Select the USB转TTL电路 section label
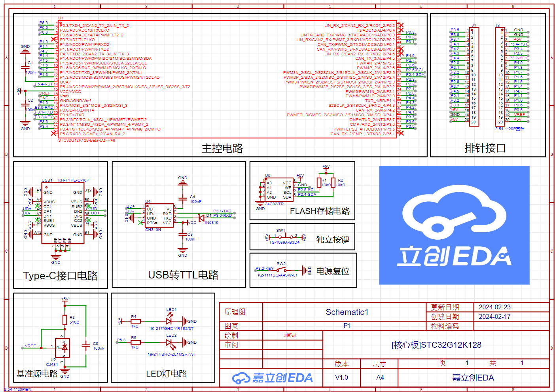The height and width of the screenshot is (392, 555). pos(183,275)
